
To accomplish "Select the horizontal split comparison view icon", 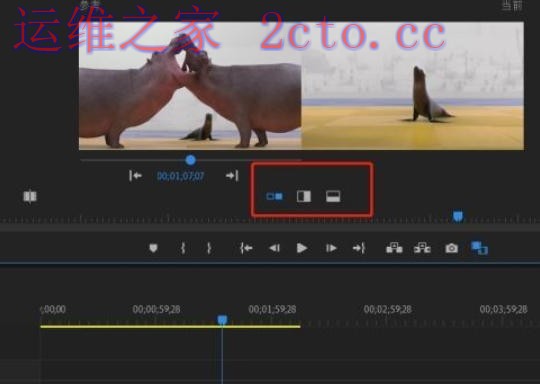I will 333,196.
